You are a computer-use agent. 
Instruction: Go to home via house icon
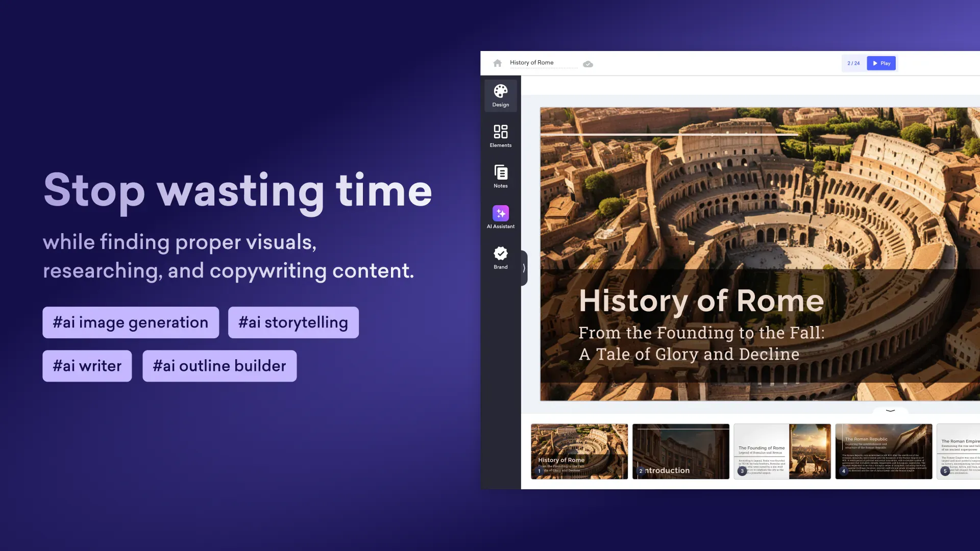497,63
